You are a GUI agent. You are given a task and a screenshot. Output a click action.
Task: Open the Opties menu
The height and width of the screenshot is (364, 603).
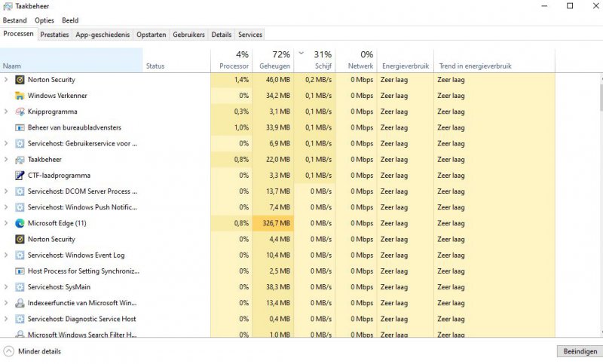[x=44, y=20]
